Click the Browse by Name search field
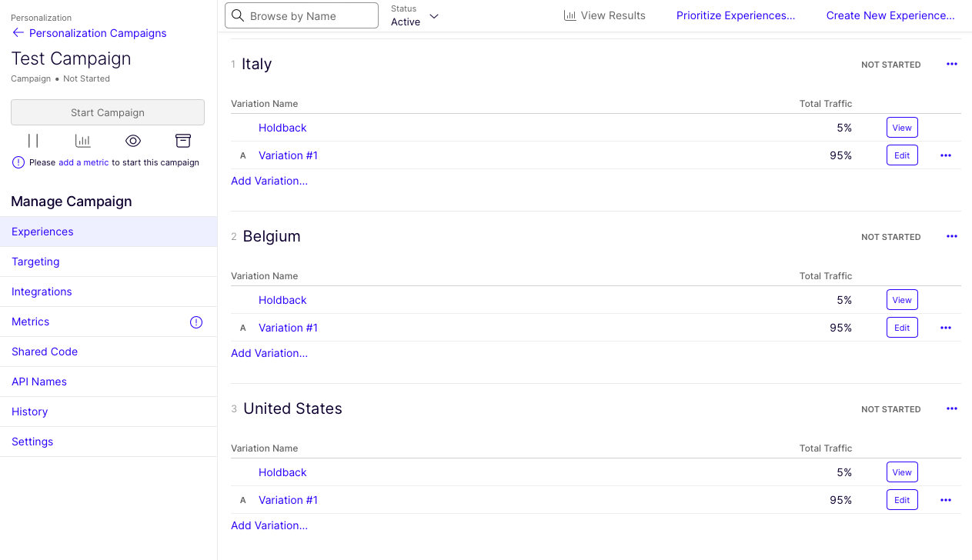The width and height of the screenshot is (972, 560). coord(308,16)
